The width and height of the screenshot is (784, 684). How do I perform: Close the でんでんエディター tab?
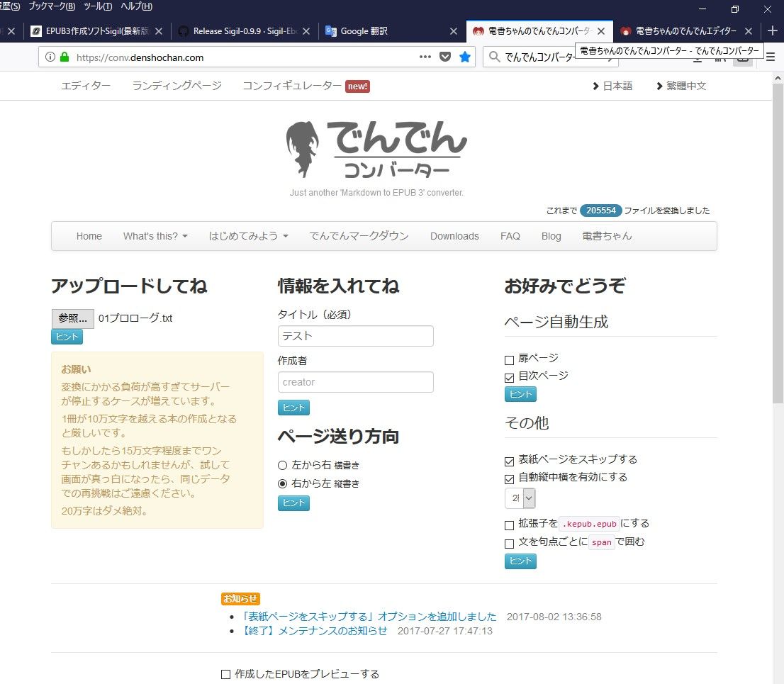click(x=749, y=31)
